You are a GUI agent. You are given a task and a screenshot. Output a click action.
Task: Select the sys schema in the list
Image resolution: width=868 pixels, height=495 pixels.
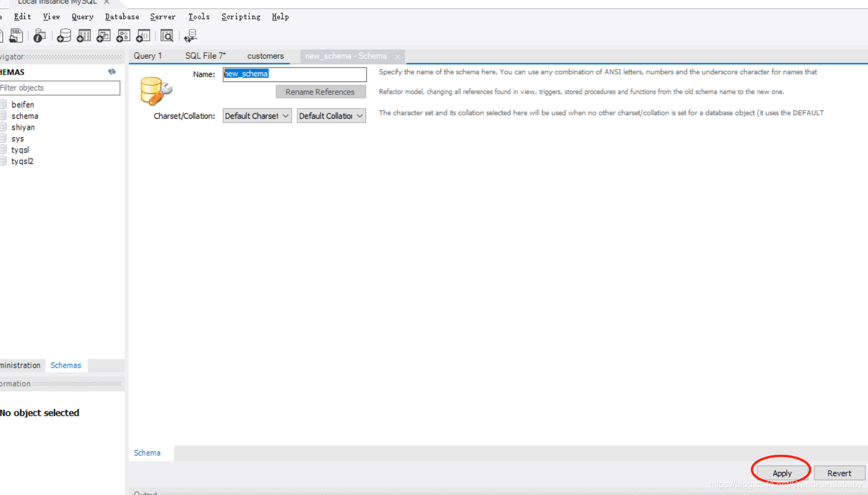(x=18, y=138)
